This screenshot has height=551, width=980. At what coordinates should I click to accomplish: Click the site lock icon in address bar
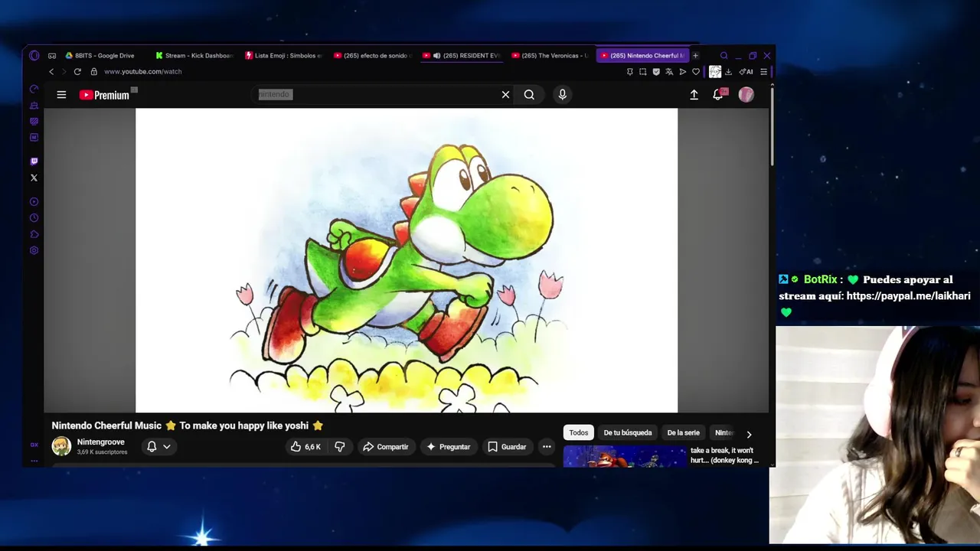(x=94, y=72)
